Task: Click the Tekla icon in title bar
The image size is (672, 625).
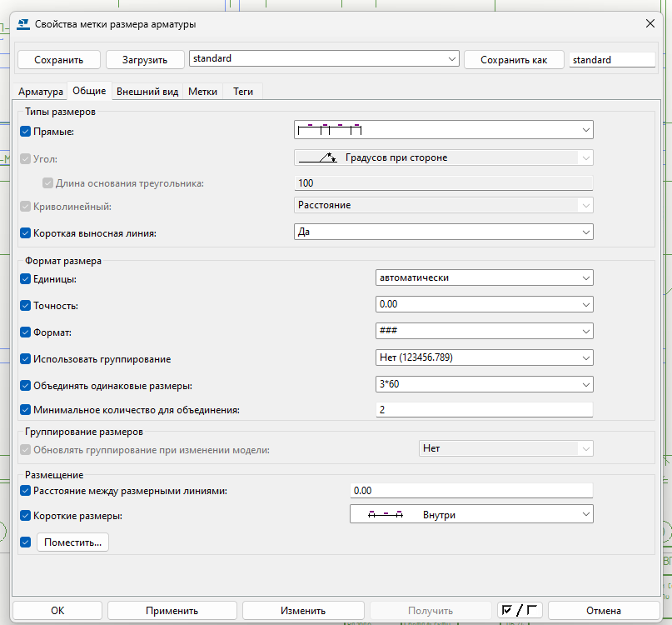Action: tap(22, 24)
